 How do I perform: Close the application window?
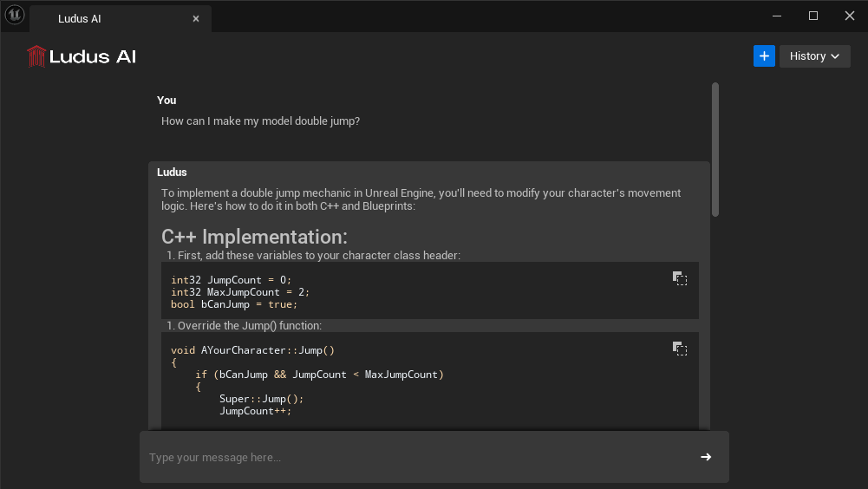(850, 16)
